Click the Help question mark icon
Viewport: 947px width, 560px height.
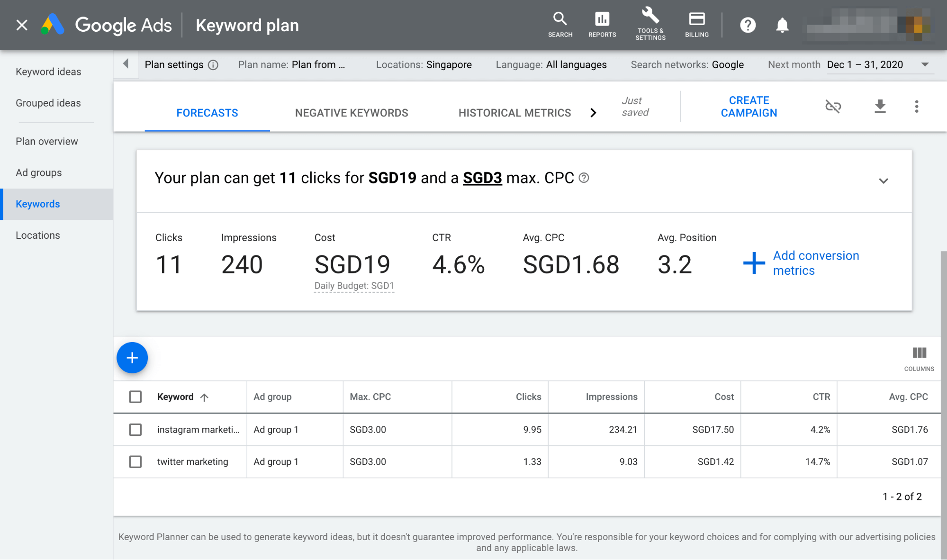pos(748,25)
